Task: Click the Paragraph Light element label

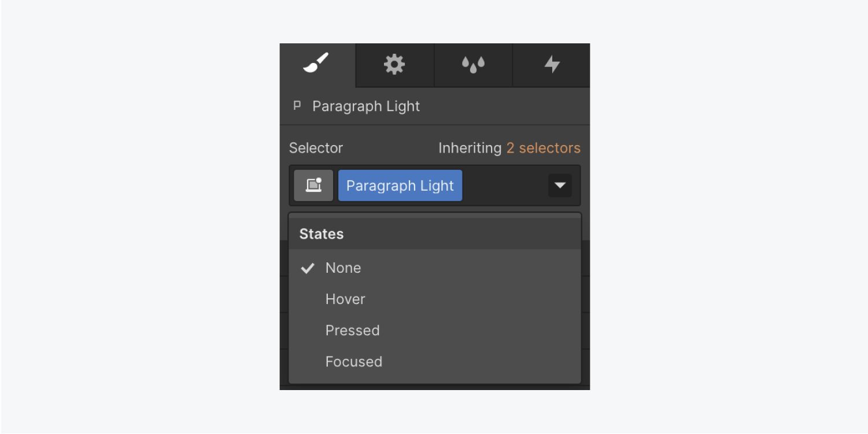Action: click(366, 106)
